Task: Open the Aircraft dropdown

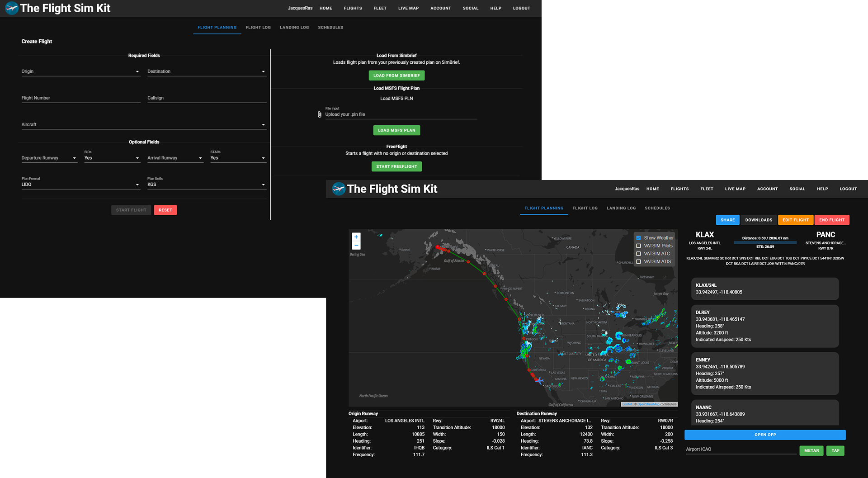Action: tap(144, 124)
